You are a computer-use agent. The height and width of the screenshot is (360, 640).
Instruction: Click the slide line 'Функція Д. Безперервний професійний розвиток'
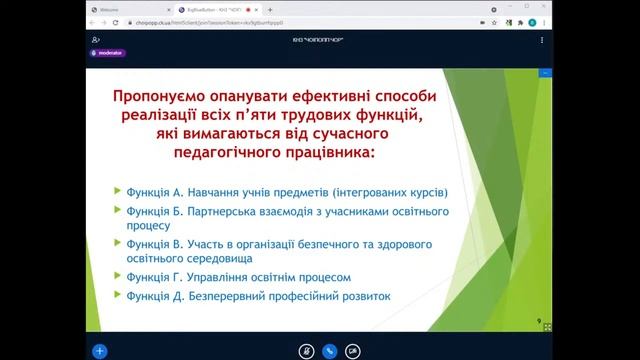click(258, 296)
